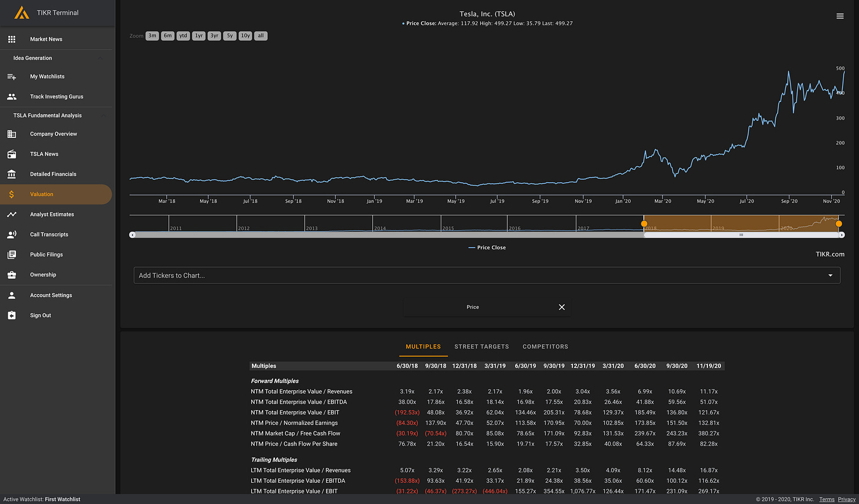Viewport: 859px width, 504px height.
Task: Collapse the Idea Generation section
Action: point(101,58)
